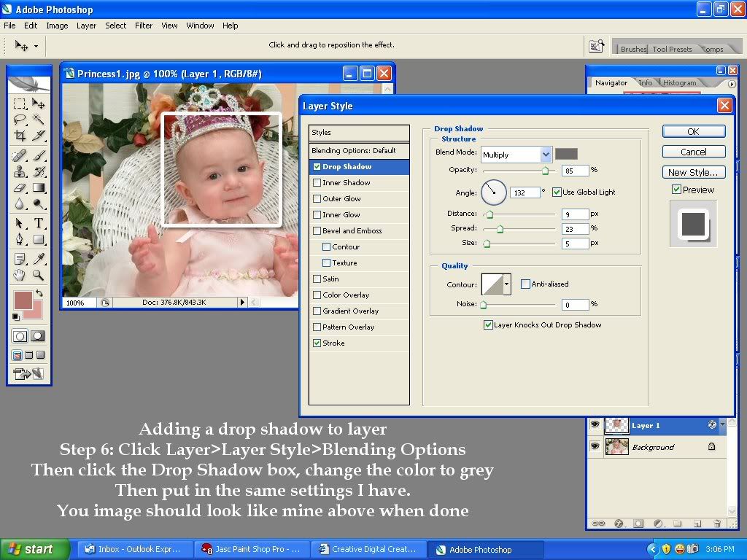Enable the Inner Shadow checkbox
The width and height of the screenshot is (747, 560).
(x=317, y=183)
